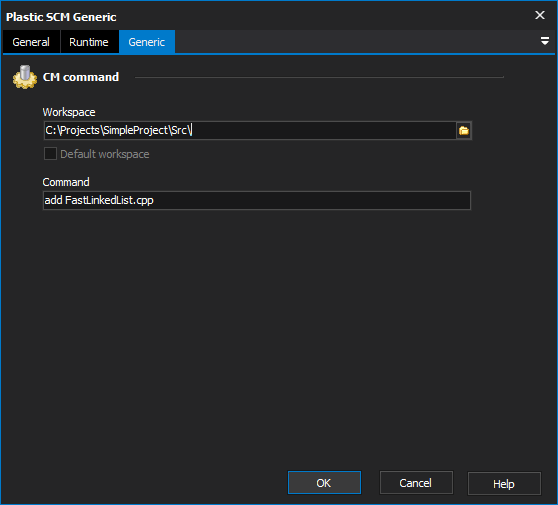
Task: Focus the Workspace path field
Action: click(x=249, y=130)
